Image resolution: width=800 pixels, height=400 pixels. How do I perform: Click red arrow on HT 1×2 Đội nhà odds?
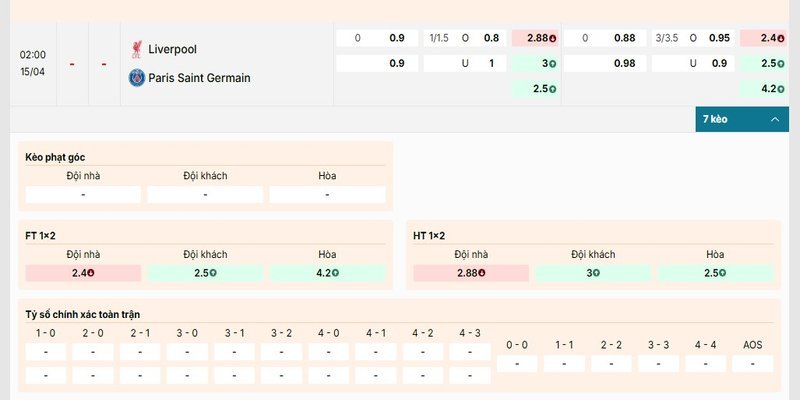point(482,273)
